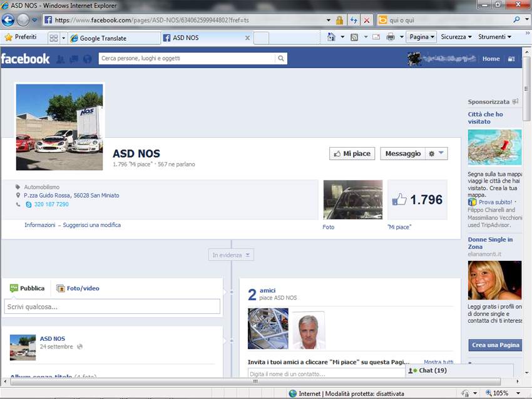This screenshot has height=399, width=532.
Task: Expand the In evidenza dropdown
Action: 231,255
